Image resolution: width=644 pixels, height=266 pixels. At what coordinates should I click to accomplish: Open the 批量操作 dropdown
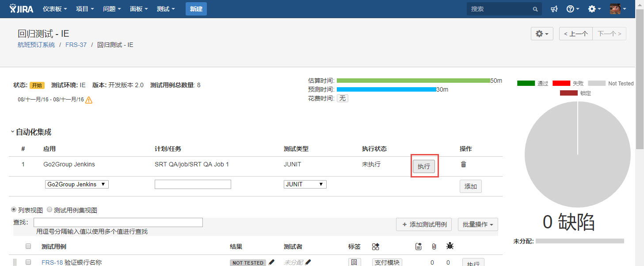click(x=478, y=224)
